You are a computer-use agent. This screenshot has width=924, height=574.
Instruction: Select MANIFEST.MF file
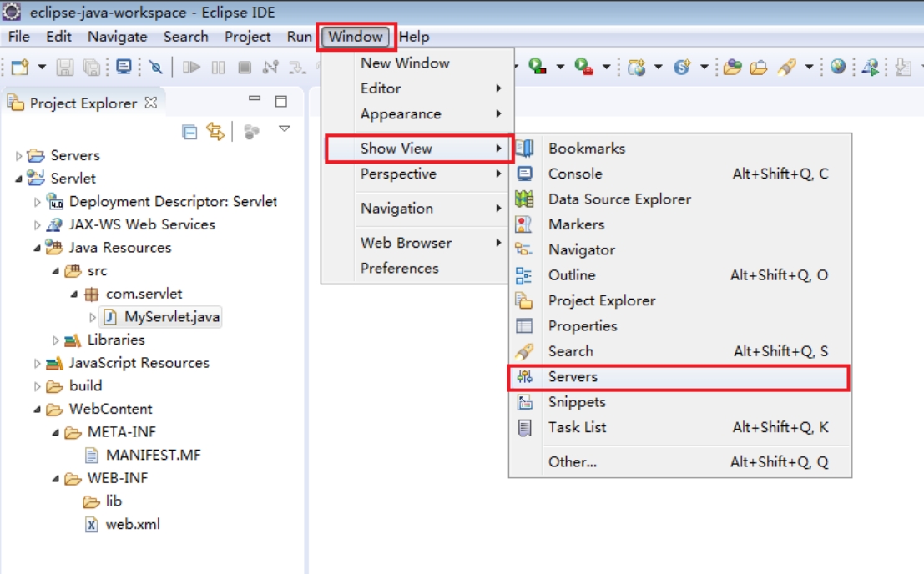(x=154, y=455)
